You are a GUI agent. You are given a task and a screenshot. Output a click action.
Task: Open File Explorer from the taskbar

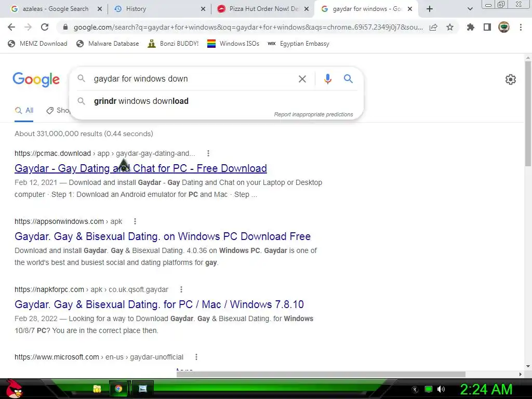[97, 389]
